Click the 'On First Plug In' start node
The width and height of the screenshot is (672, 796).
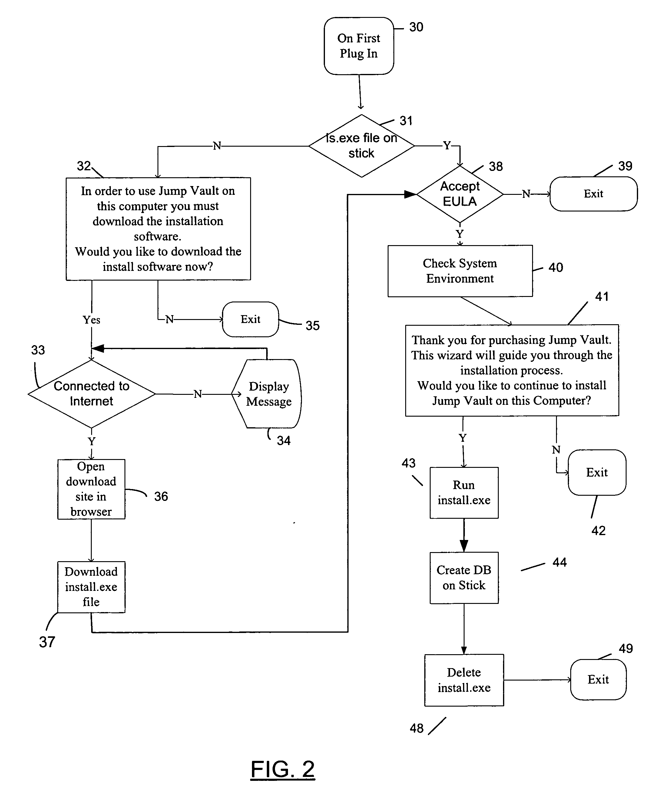point(354,40)
